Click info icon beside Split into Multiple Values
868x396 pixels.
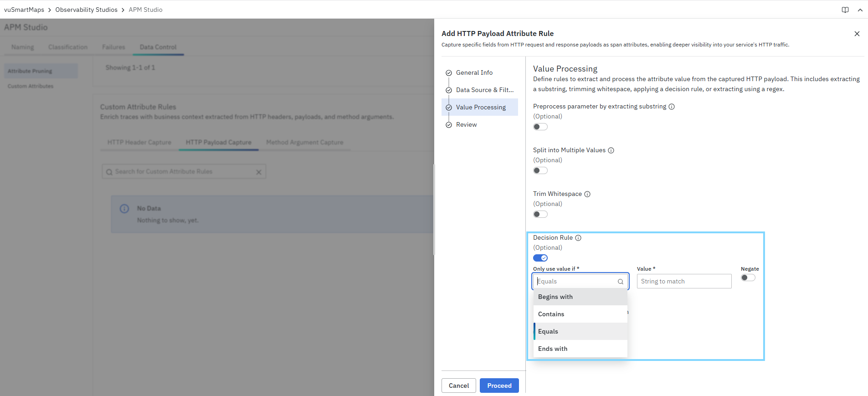coord(611,150)
